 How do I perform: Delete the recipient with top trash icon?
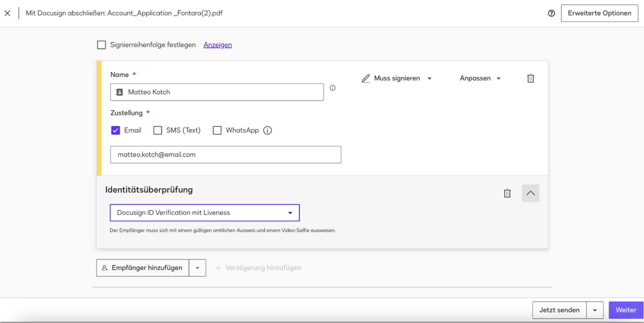pyautogui.click(x=530, y=78)
